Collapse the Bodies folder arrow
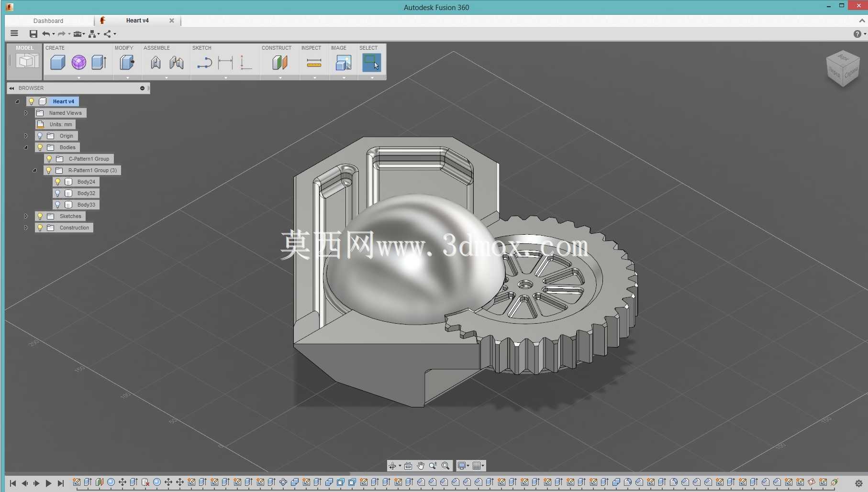This screenshot has width=868, height=492. 26,147
